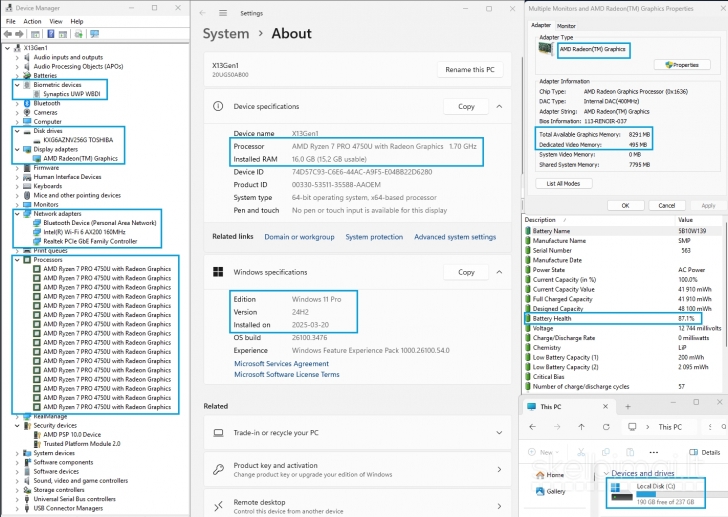
Task: Open Home in File Explorer sidebar
Action: click(x=550, y=475)
